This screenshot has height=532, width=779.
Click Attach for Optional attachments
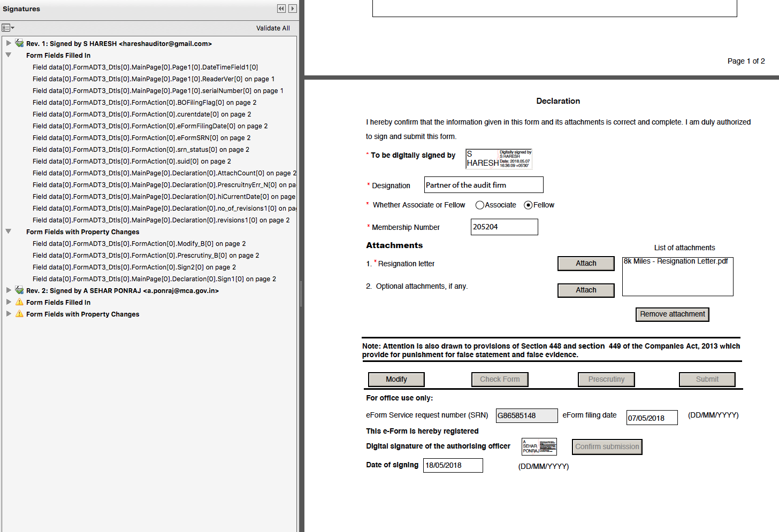tap(586, 290)
